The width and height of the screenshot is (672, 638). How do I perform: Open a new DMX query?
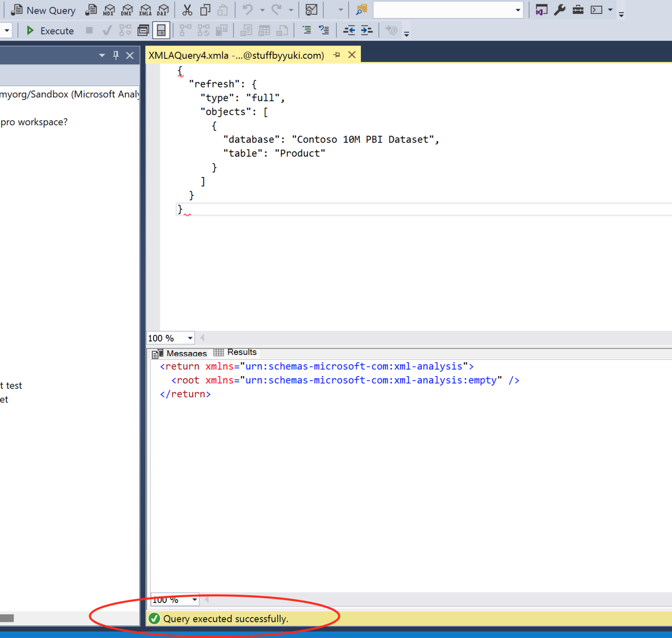coord(127,10)
